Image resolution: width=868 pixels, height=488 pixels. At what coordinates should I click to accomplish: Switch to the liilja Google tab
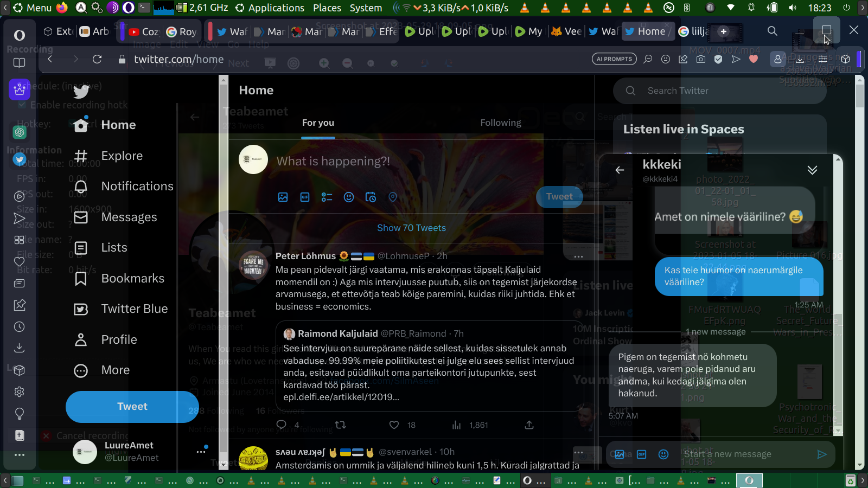(694, 31)
